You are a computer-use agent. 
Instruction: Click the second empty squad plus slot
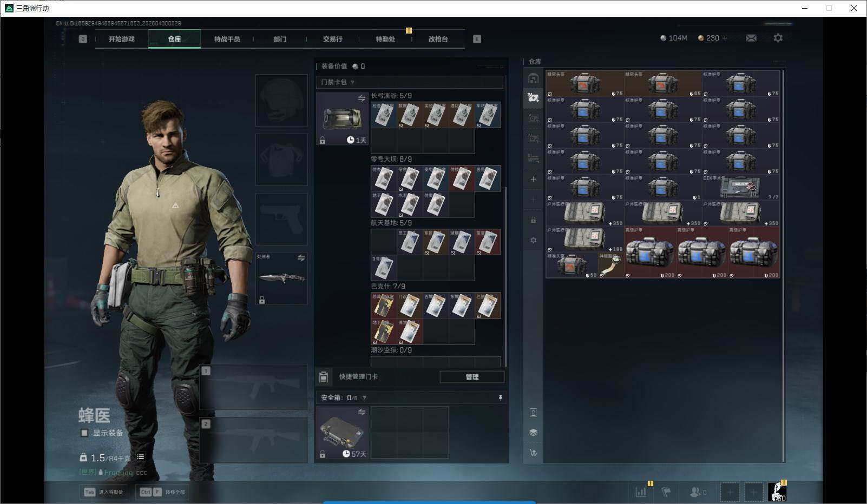[753, 492]
